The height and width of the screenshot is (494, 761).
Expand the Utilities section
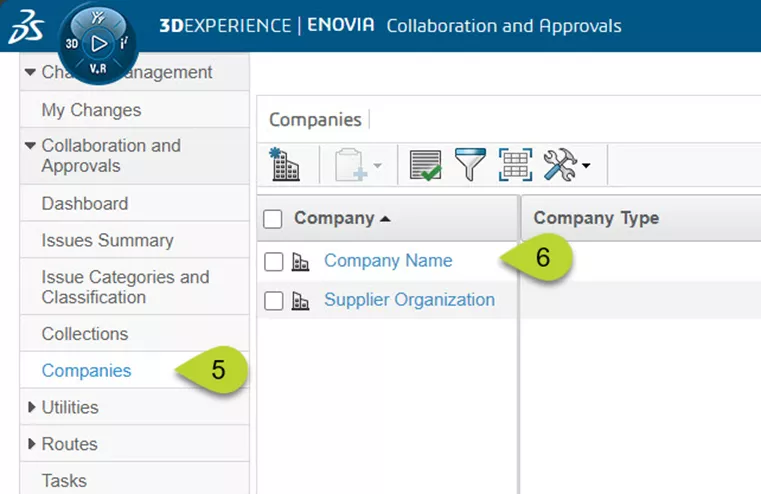click(31, 407)
